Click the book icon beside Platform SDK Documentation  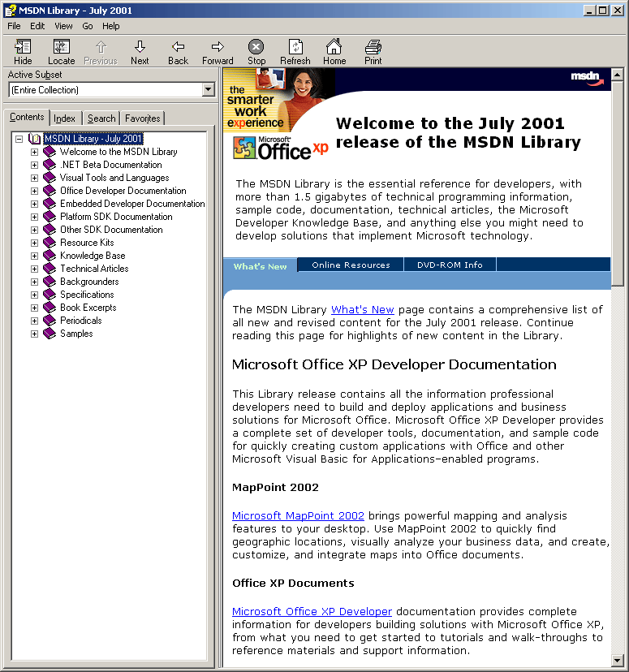(x=50, y=217)
